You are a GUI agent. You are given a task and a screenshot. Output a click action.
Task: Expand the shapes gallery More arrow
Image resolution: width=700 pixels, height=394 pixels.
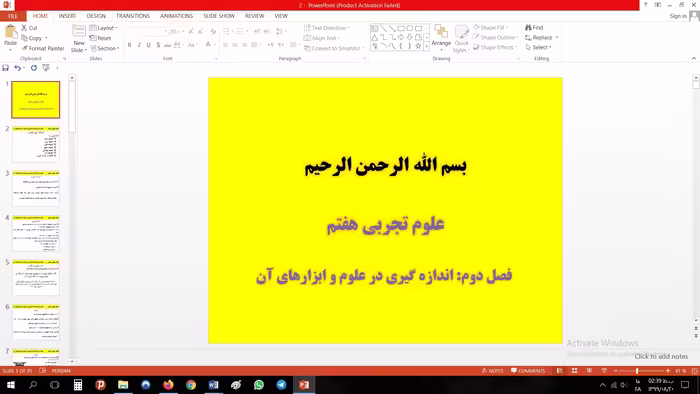426,46
